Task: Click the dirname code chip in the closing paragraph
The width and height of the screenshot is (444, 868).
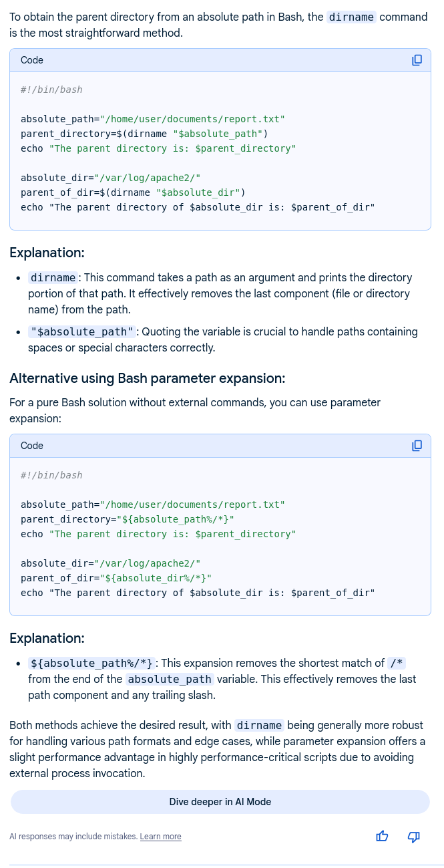Action: [260, 726]
